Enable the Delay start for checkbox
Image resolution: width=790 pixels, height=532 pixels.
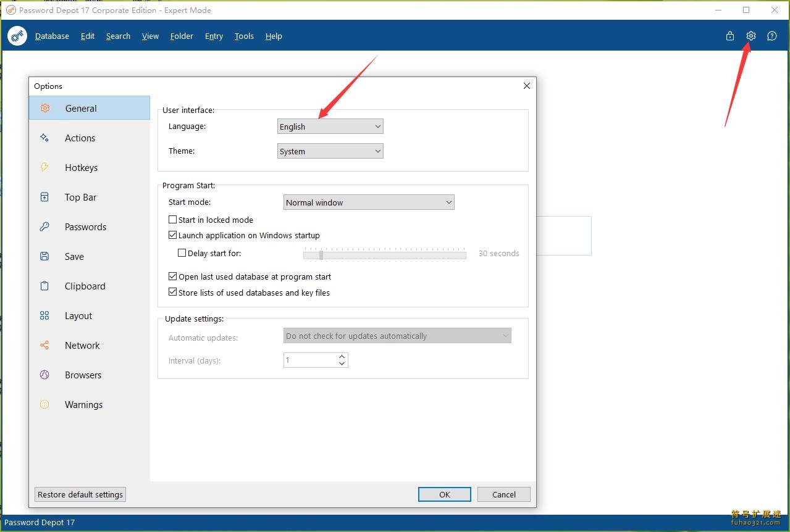point(182,253)
